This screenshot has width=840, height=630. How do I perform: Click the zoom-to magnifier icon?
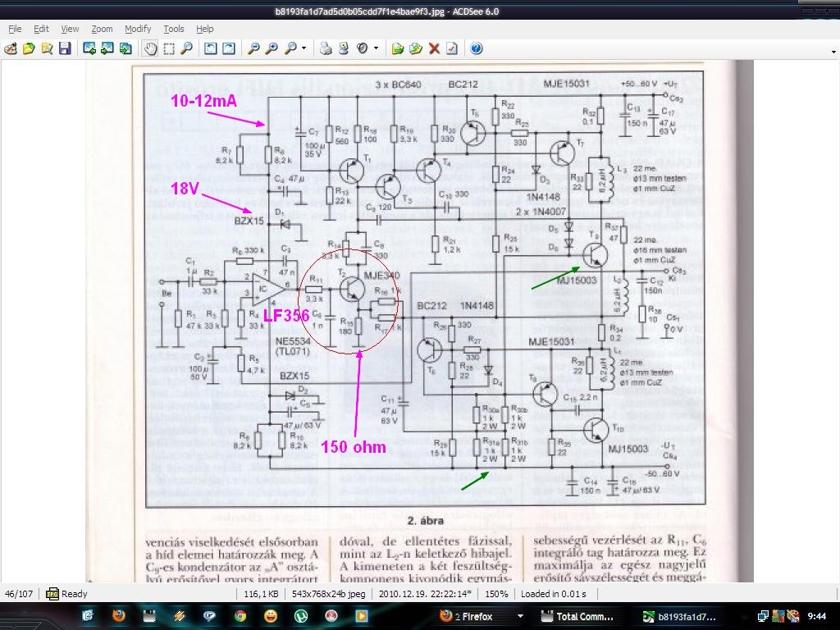coord(290,48)
